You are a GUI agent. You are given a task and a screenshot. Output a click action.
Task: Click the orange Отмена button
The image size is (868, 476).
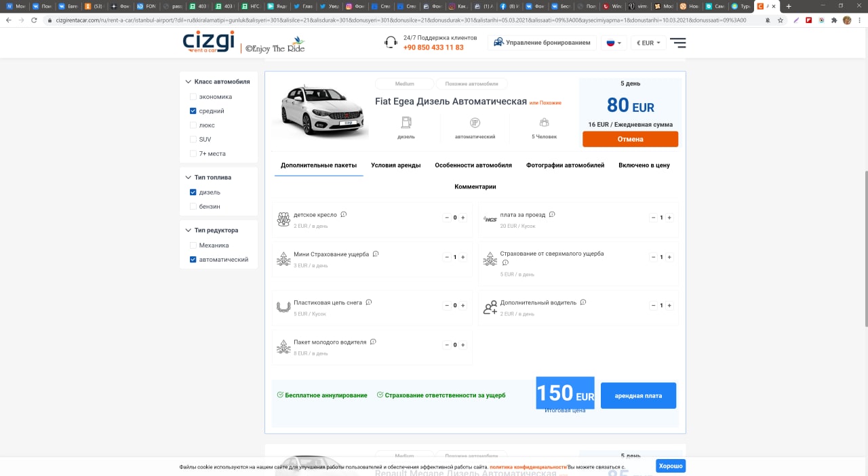pos(630,139)
